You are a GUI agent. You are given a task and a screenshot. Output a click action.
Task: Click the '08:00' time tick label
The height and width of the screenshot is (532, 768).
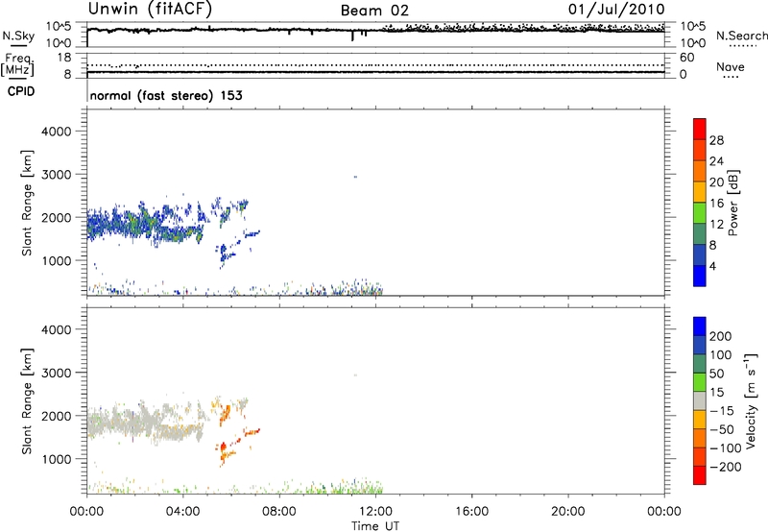[x=279, y=512]
